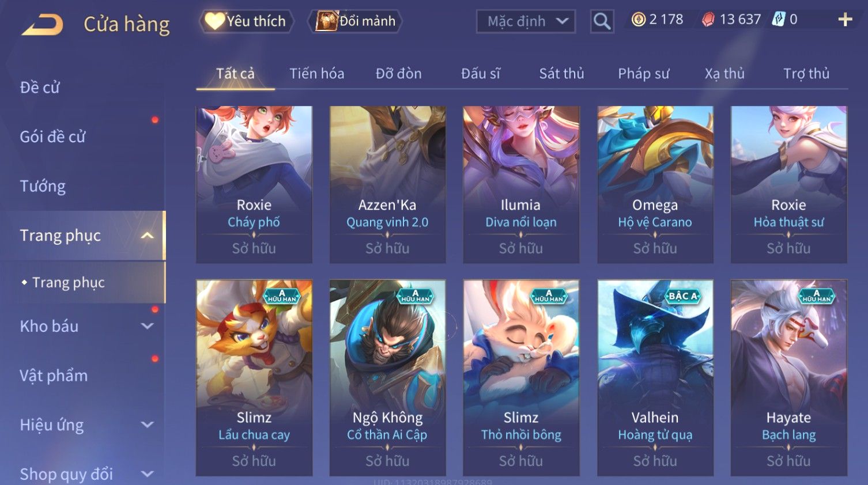Select the Tiến hóa filter tab
This screenshot has width=868, height=485.
click(316, 74)
